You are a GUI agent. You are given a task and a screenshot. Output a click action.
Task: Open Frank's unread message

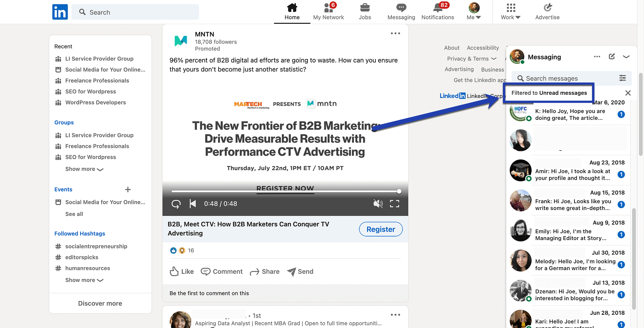(x=568, y=200)
